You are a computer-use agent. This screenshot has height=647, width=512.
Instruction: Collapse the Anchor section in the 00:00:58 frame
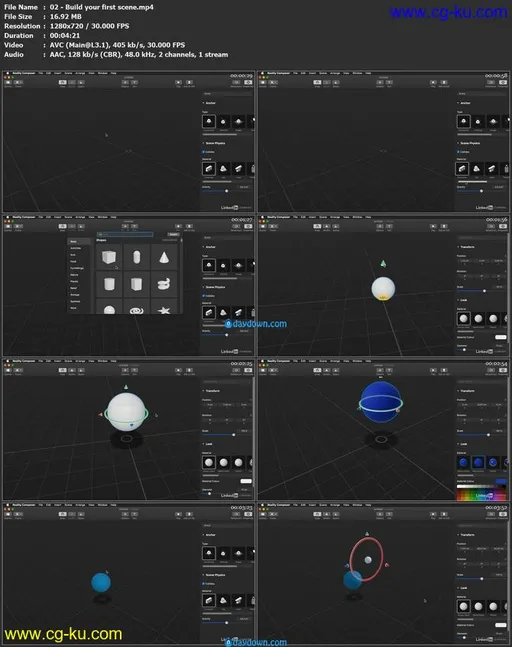[458, 103]
